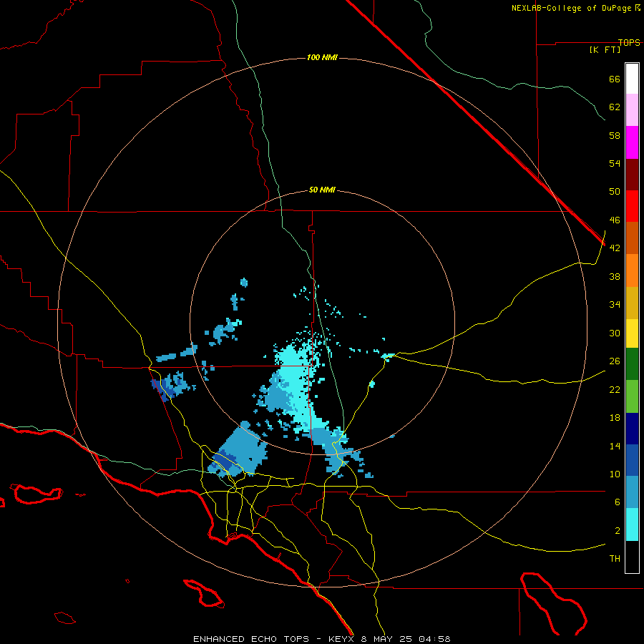Select the 26 legend value
Screen dimensions: 644x644
(615, 361)
